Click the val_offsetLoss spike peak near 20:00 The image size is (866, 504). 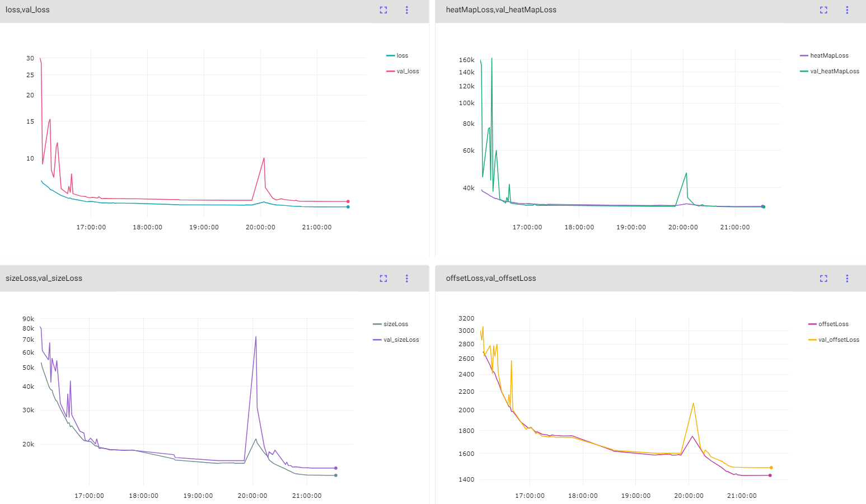point(694,403)
